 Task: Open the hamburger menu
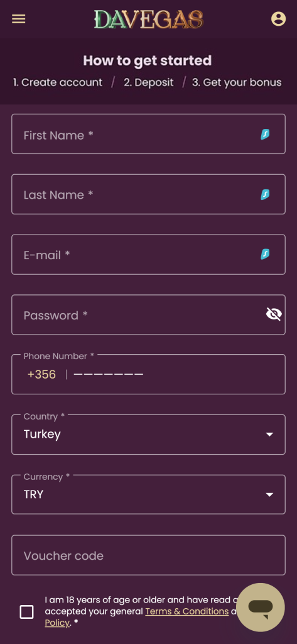(x=18, y=19)
